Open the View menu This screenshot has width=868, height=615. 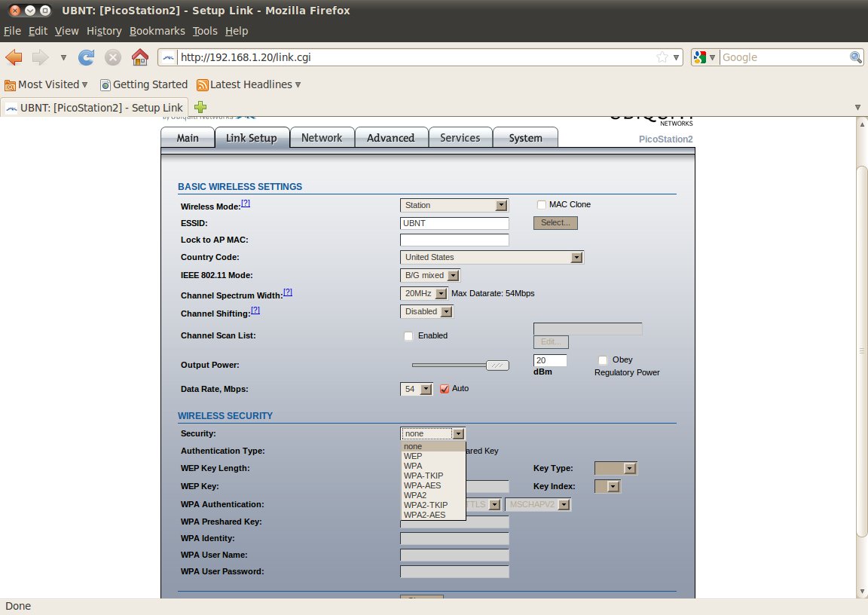click(66, 31)
